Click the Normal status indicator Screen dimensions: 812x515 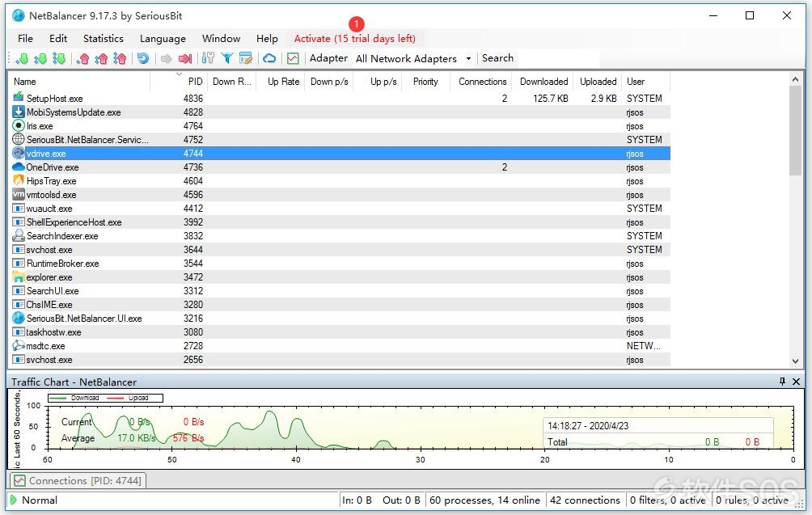[34, 500]
